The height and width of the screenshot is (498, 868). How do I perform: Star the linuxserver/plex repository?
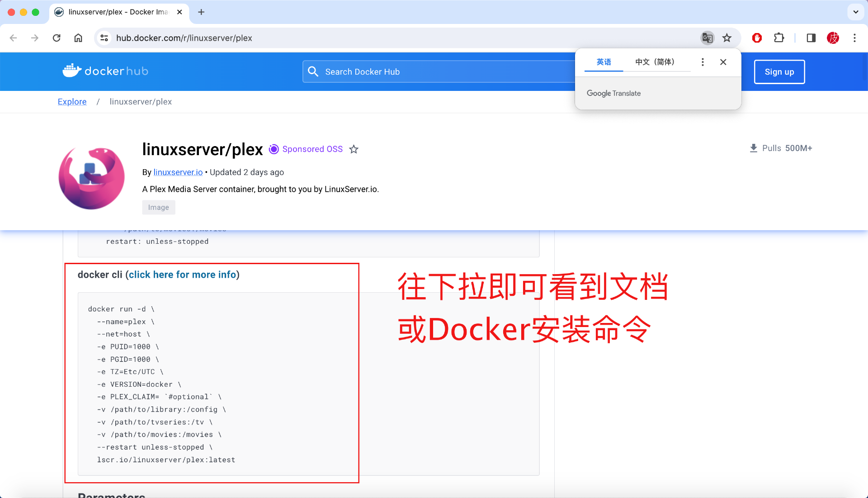point(354,149)
